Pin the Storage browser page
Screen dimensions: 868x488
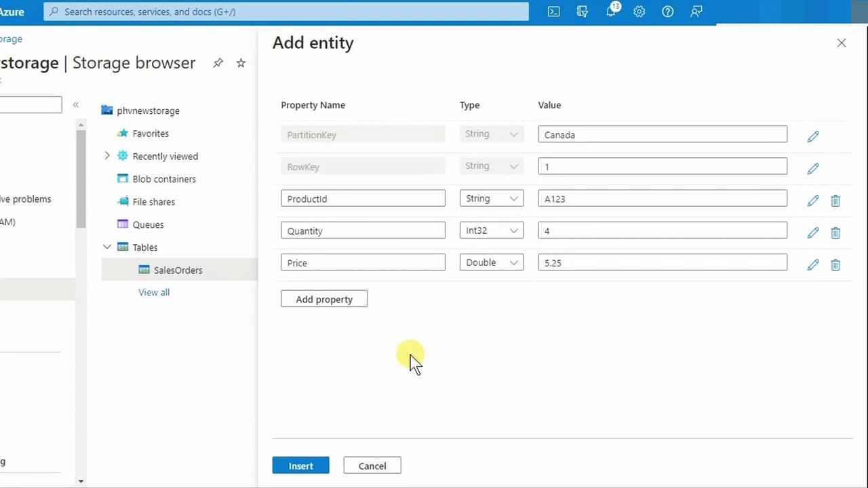[218, 63]
